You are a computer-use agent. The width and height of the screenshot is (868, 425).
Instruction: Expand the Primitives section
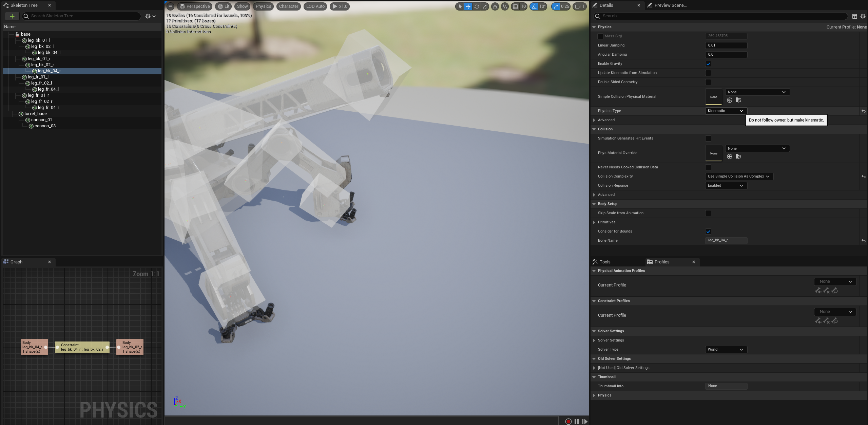tap(594, 222)
